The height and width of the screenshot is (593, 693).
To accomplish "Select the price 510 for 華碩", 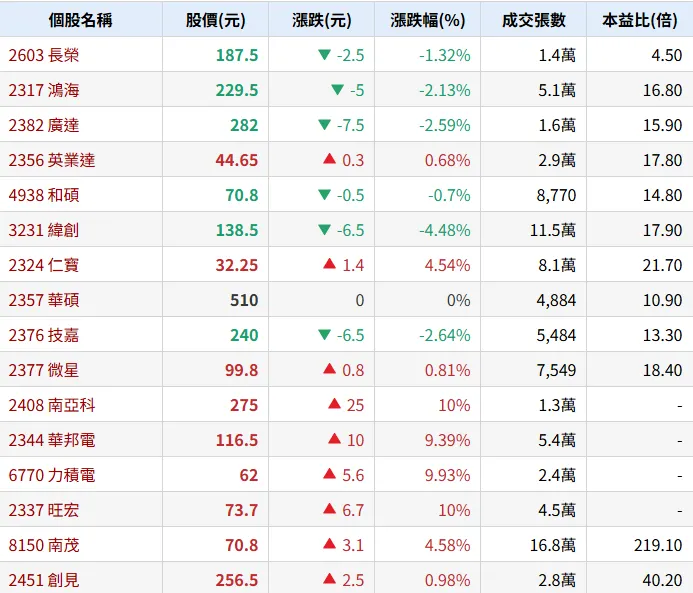I will (244, 300).
